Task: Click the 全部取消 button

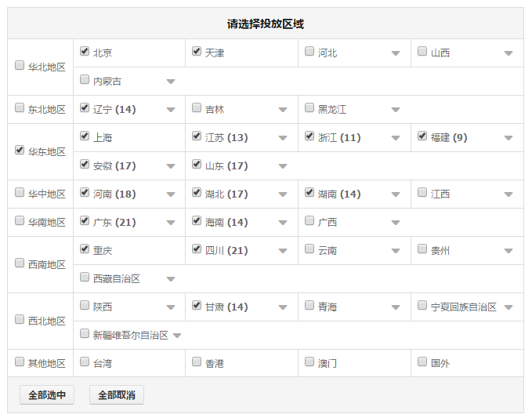Action: [x=117, y=395]
